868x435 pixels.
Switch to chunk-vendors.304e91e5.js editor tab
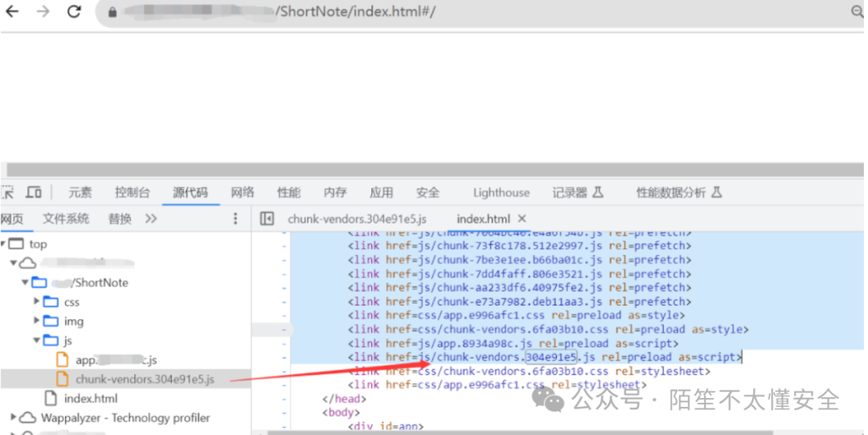point(357,219)
